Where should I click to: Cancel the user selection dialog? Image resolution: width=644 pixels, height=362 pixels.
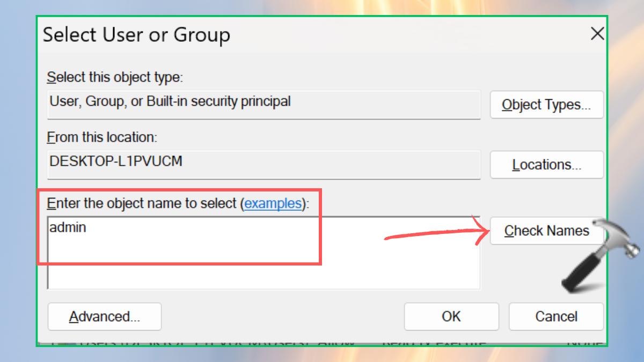[x=556, y=316]
